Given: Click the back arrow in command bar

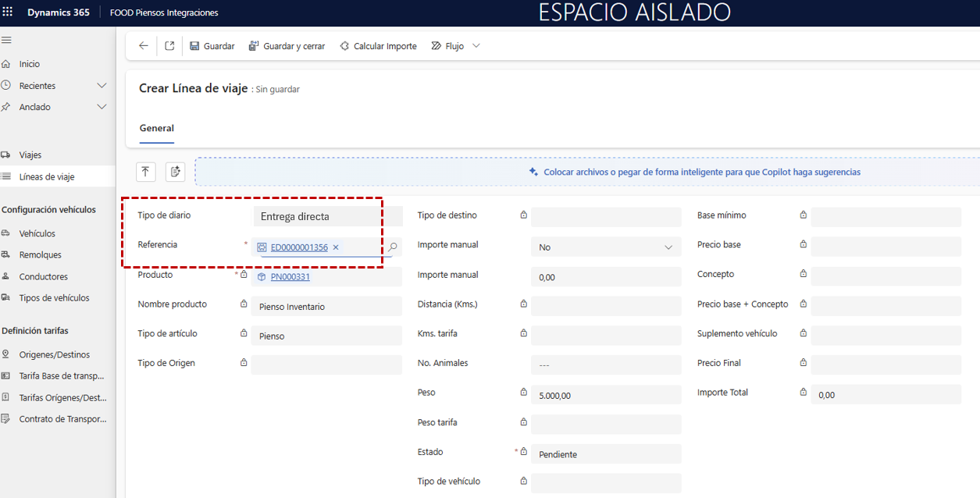Looking at the screenshot, I should pos(144,46).
